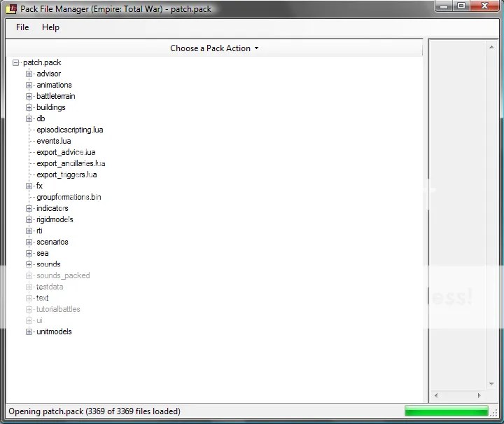Expand the battleterrain folder
Viewport: 504px width, 424px height.
(x=29, y=96)
